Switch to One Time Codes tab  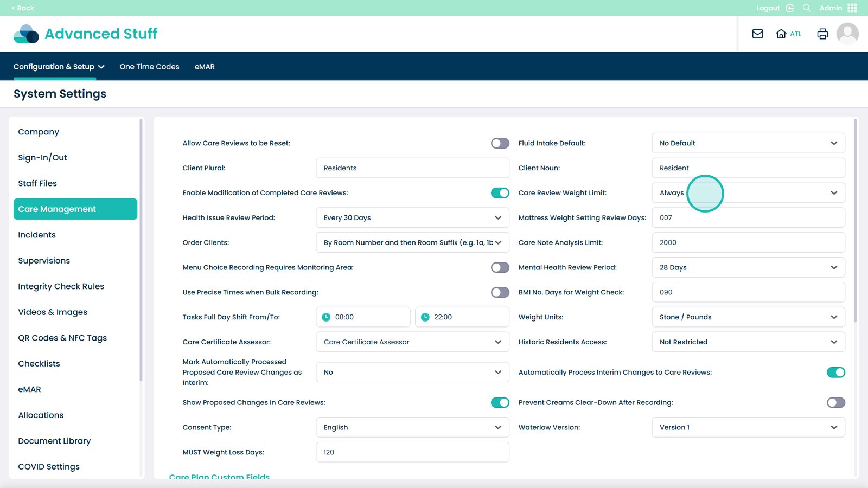tap(149, 67)
